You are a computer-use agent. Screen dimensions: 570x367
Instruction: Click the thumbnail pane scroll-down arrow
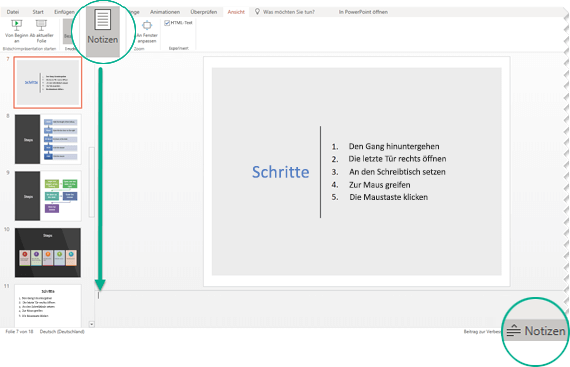coord(92,324)
